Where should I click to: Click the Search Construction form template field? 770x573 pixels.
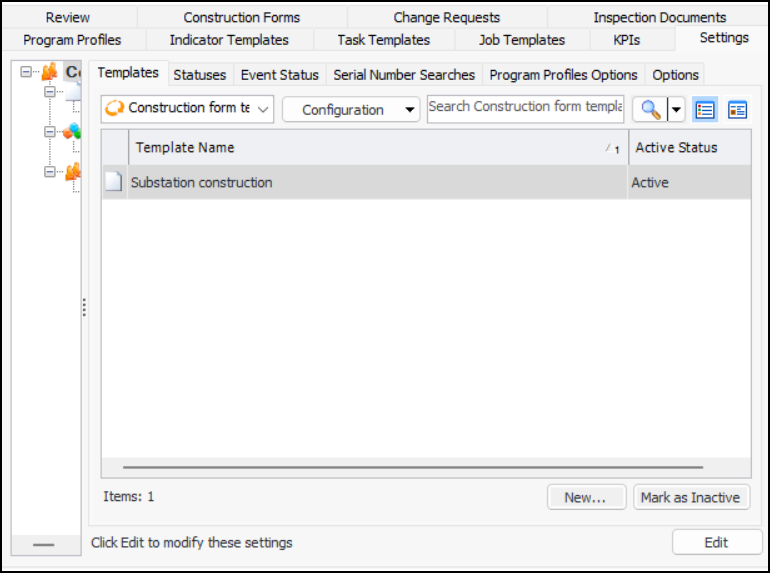pos(525,108)
